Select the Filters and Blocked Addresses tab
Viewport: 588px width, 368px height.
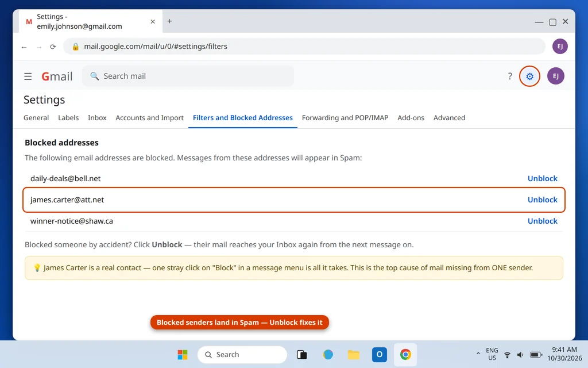pos(243,118)
